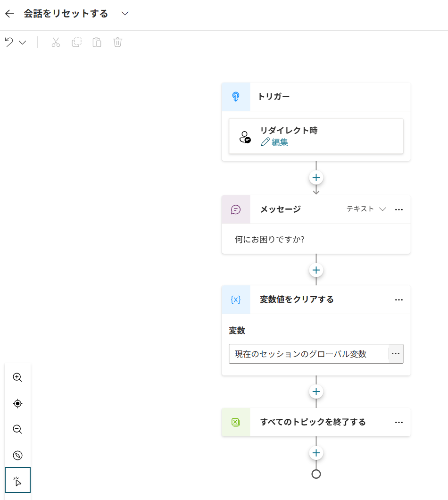Add node below the メッセージ card

(316, 270)
